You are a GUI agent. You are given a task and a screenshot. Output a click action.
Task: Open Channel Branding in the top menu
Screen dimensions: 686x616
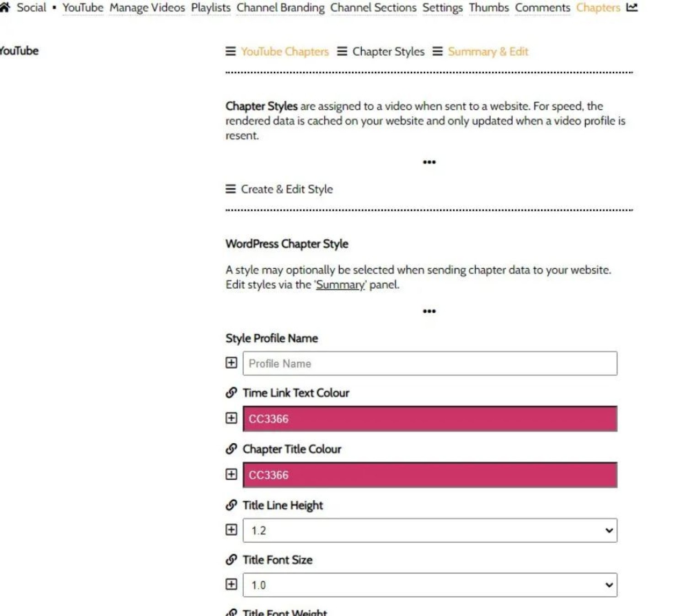280,8
